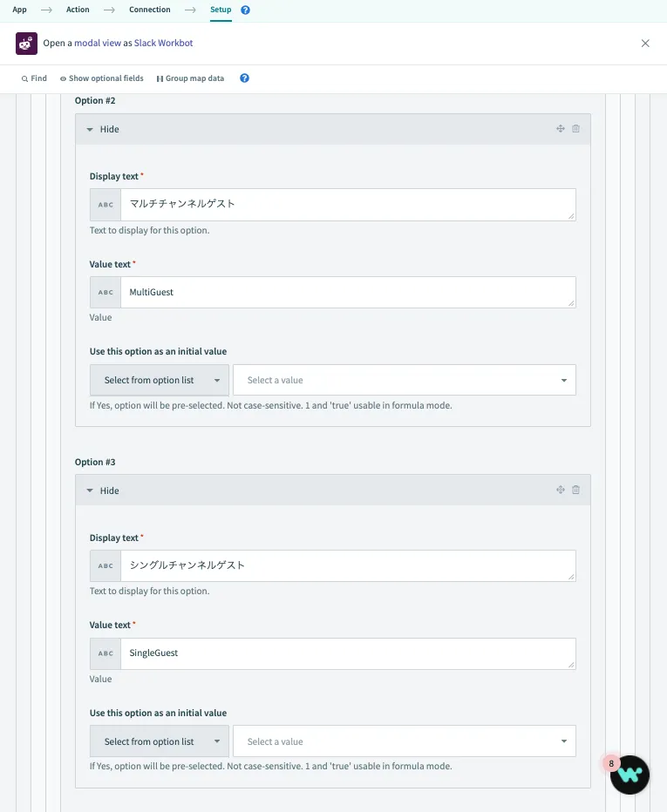This screenshot has height=812, width=667.
Task: Delete Option #2 using trash icon
Action: tap(575, 129)
